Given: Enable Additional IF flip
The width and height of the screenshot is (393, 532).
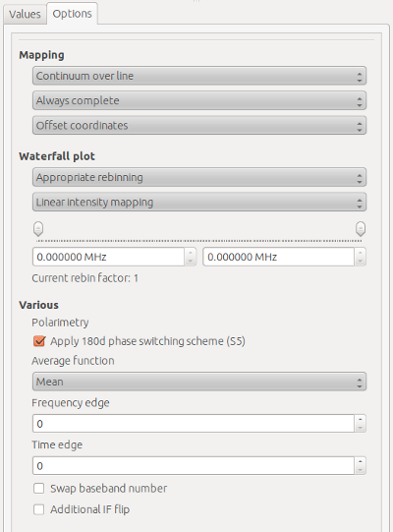Looking at the screenshot, I should click(38, 509).
